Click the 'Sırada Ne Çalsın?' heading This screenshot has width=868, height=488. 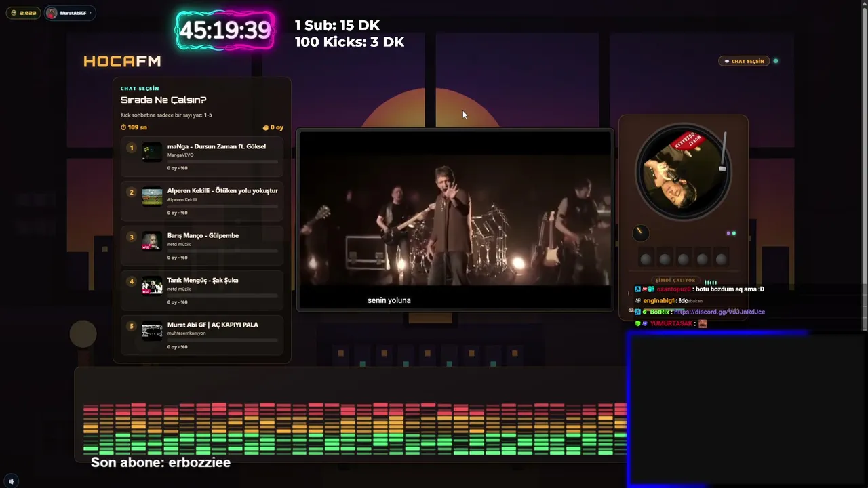point(163,100)
